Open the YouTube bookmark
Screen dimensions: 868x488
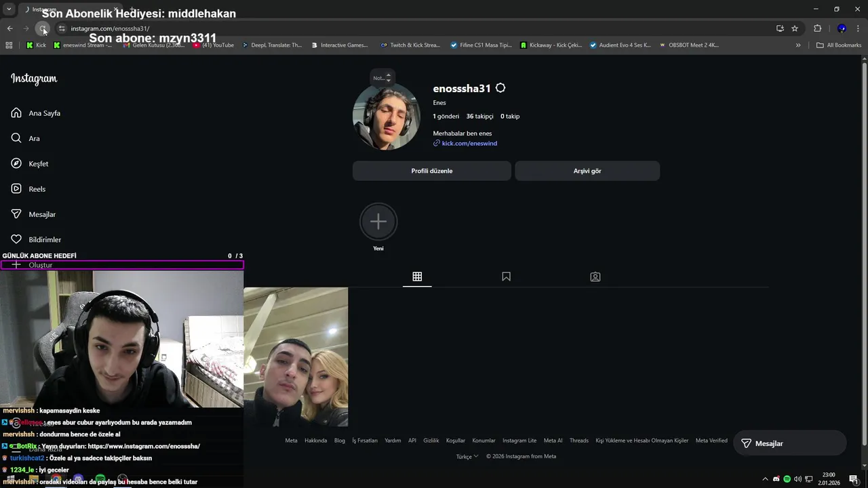tap(214, 45)
